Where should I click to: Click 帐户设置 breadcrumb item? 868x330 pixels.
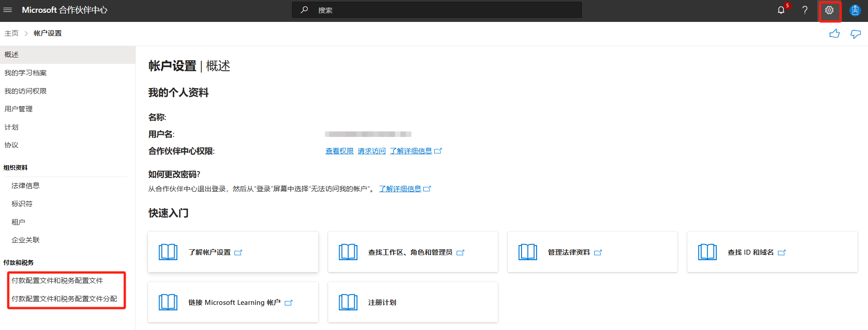(48, 33)
